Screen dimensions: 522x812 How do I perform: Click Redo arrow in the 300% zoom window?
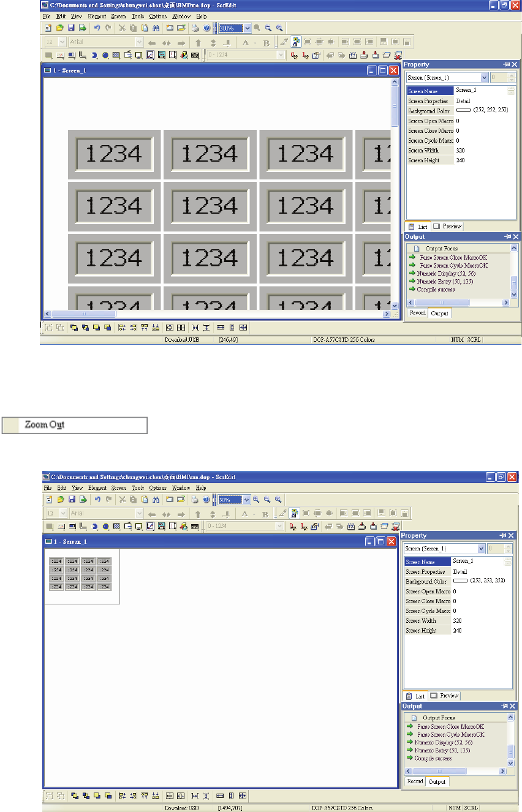[108, 28]
